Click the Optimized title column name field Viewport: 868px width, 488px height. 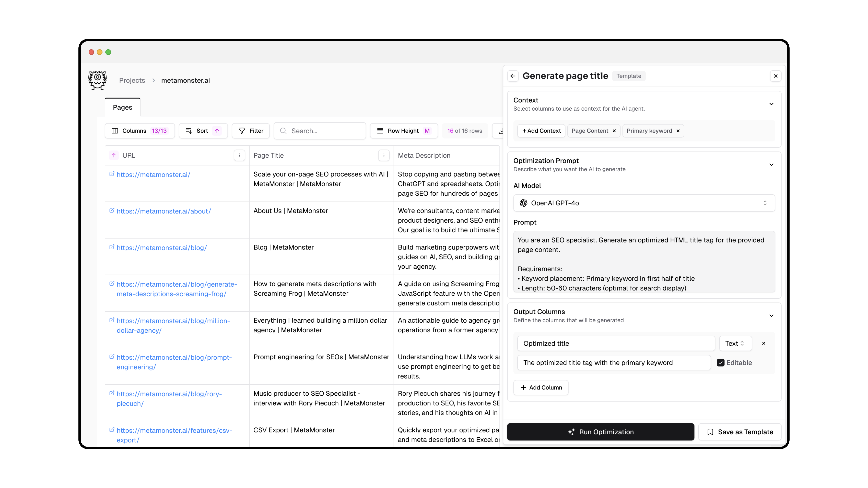click(616, 343)
